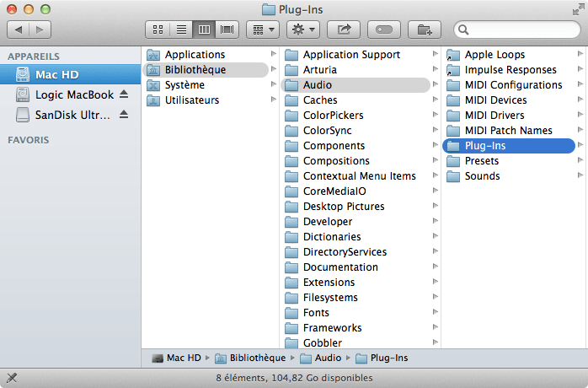The height and width of the screenshot is (388, 588).
Task: Click the New Folder toolbar icon
Action: pyautogui.click(x=425, y=30)
